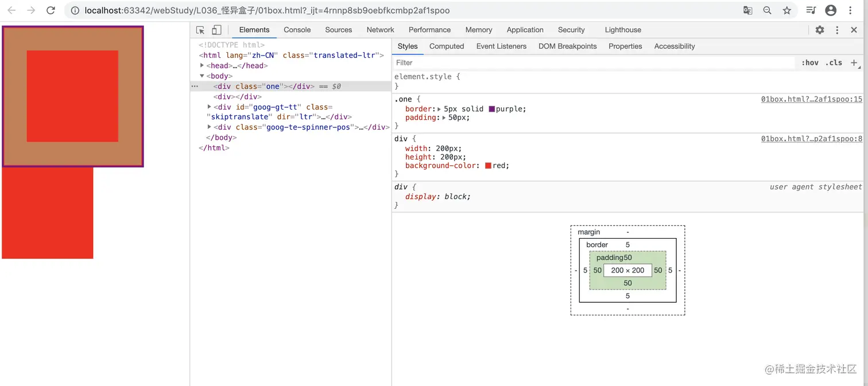Click the display: block declaration
Screen dimensions: 868x386
click(438, 197)
